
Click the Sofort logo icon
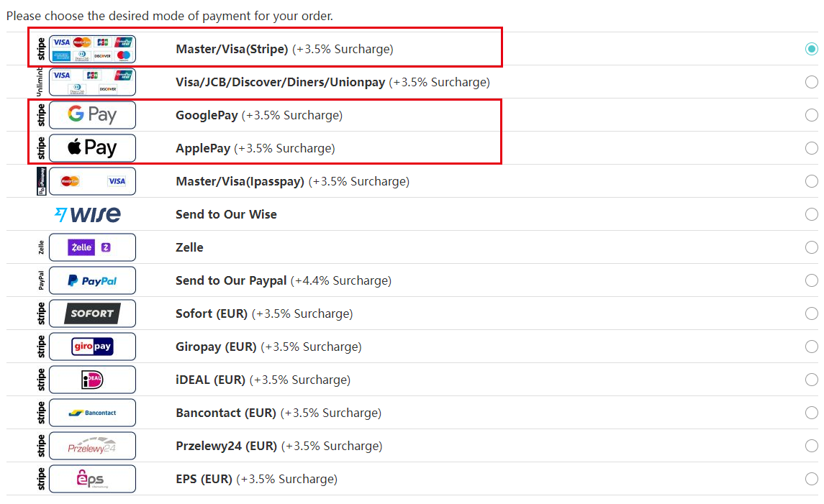tap(92, 313)
